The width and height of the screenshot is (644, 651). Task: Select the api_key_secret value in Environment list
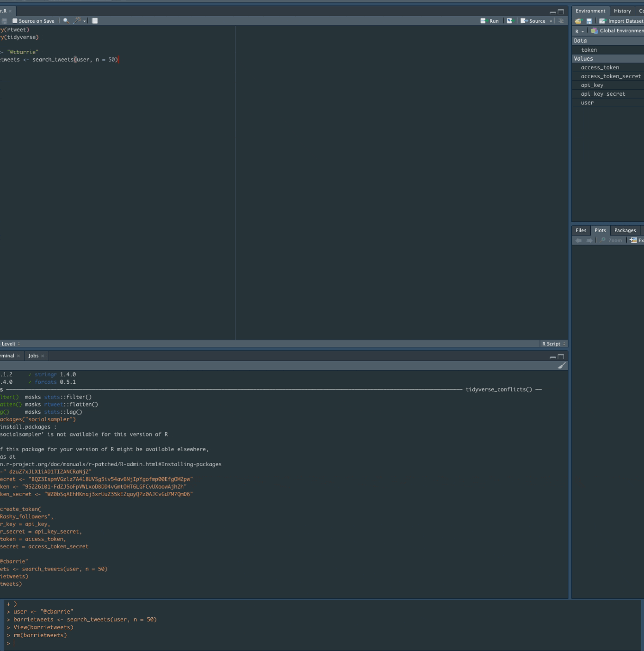coord(603,94)
